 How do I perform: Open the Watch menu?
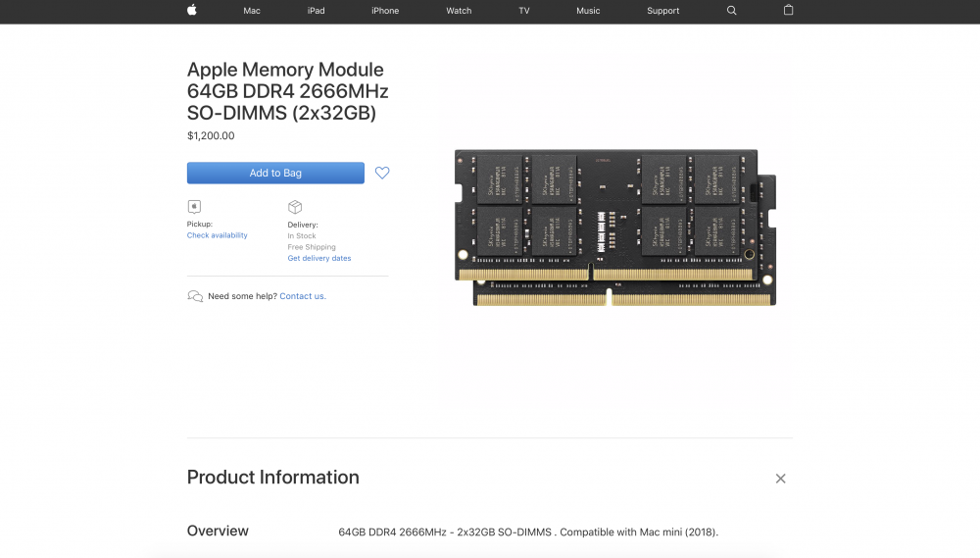click(x=459, y=11)
